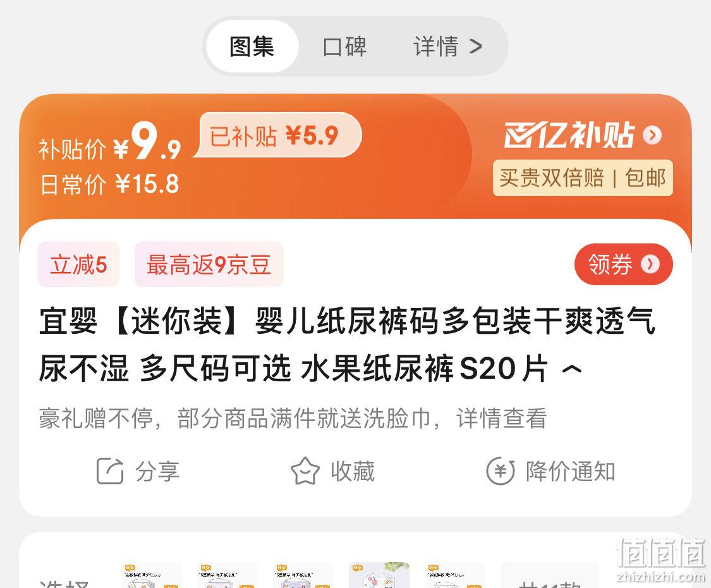Tap the share icon
This screenshot has width=711, height=588.
[110, 471]
